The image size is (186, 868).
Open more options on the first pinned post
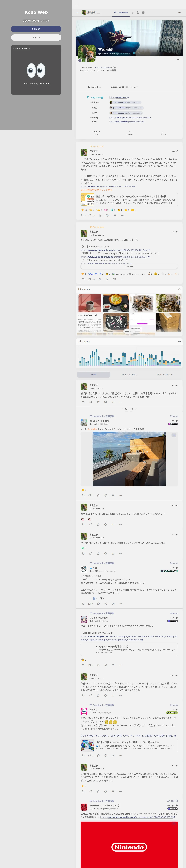coord(122,215)
